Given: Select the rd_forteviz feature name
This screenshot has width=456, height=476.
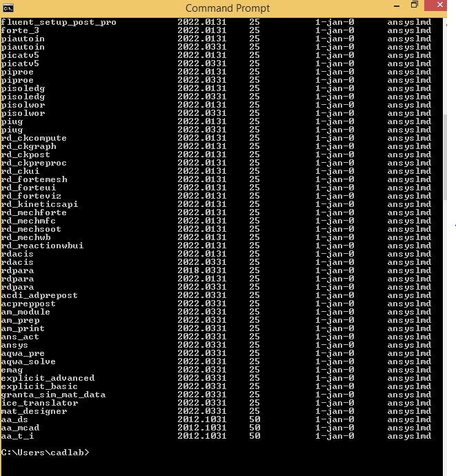Looking at the screenshot, I should tap(31, 196).
